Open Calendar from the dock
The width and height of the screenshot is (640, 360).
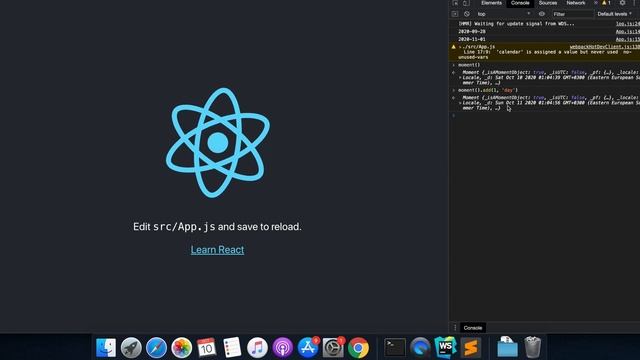click(207, 348)
